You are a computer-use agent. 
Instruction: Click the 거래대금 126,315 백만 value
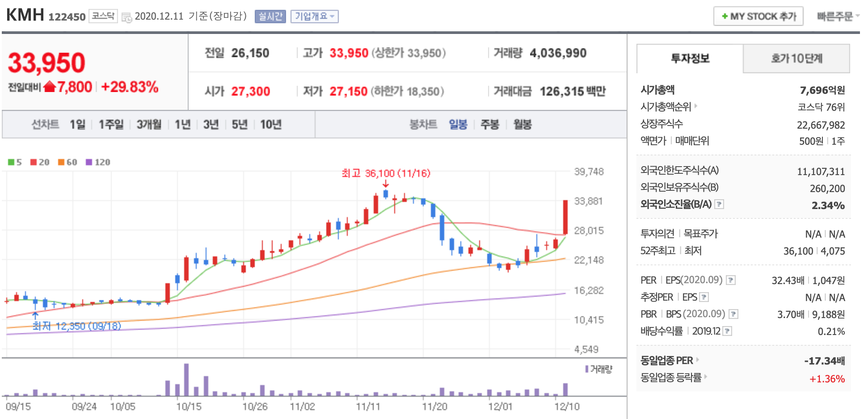pyautogui.click(x=573, y=92)
